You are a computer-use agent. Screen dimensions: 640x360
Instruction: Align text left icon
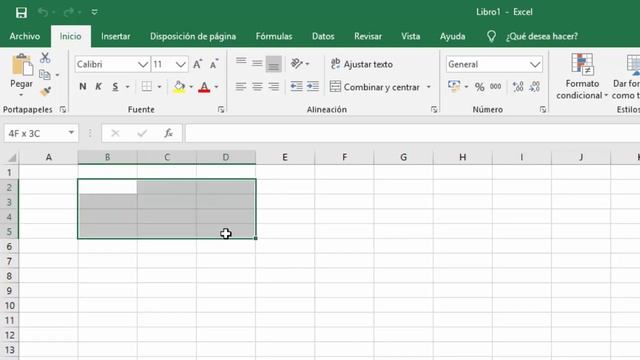(241, 87)
